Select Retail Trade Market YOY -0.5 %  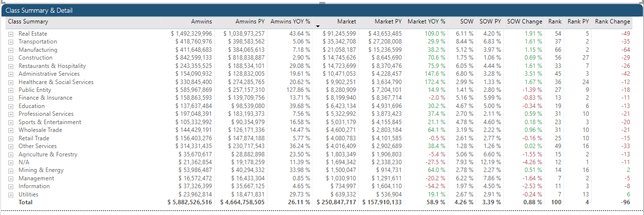pyautogui.click(x=436, y=138)
